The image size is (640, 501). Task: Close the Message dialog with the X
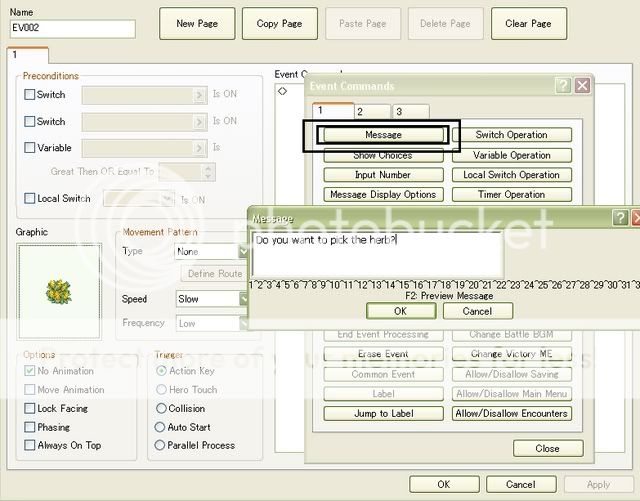tap(636, 217)
